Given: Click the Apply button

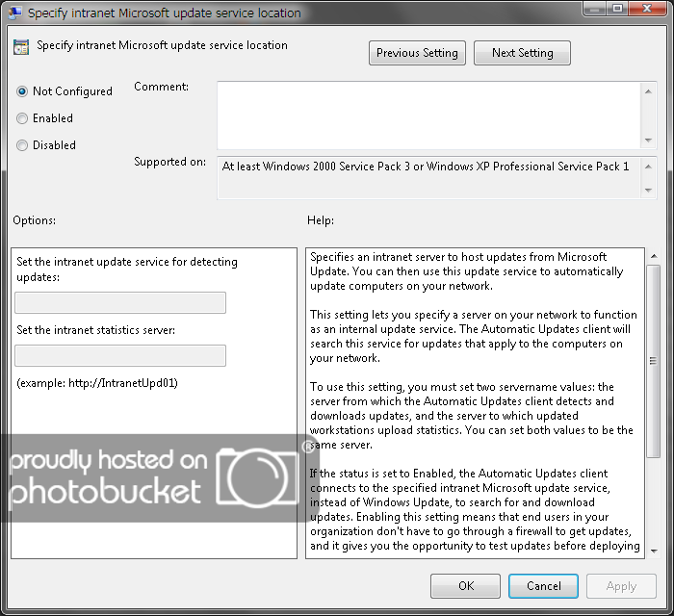Looking at the screenshot, I should click(621, 586).
